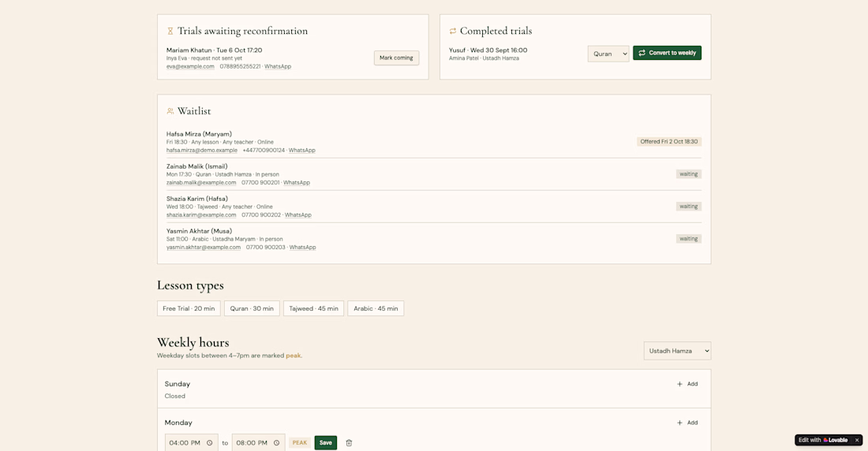Viewport: 868px width, 451px height.
Task: Click yasmin.akhtar@example.com email link
Action: click(204, 248)
